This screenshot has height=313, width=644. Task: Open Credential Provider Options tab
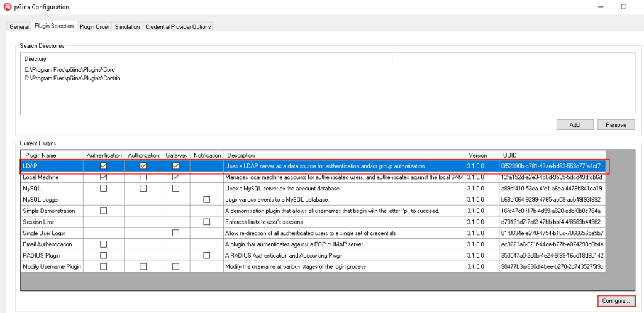[178, 26]
